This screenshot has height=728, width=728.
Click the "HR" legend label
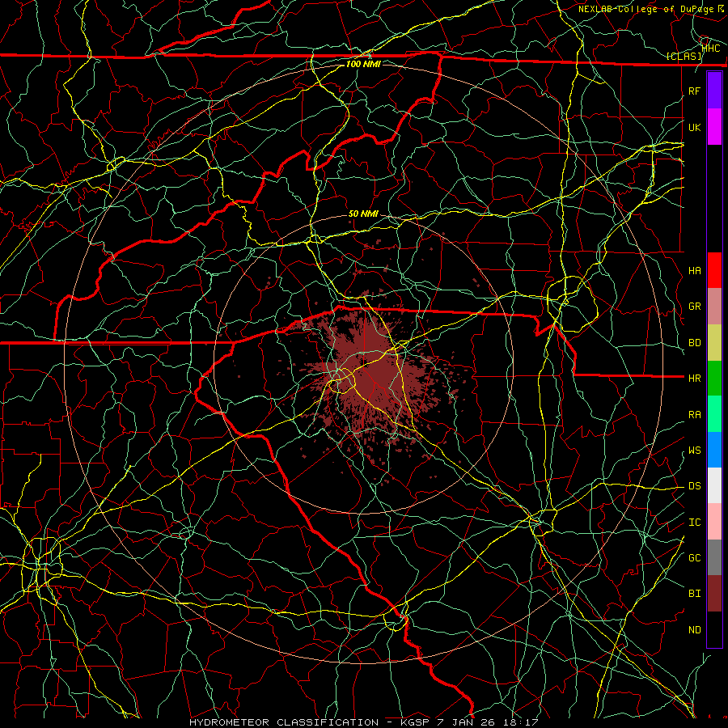point(694,379)
